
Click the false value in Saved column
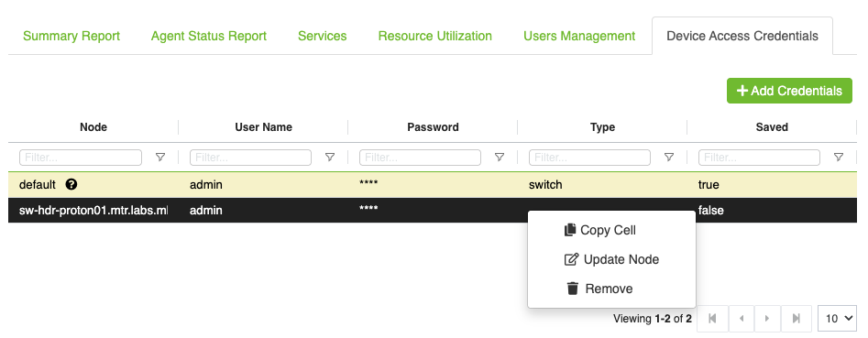click(710, 211)
